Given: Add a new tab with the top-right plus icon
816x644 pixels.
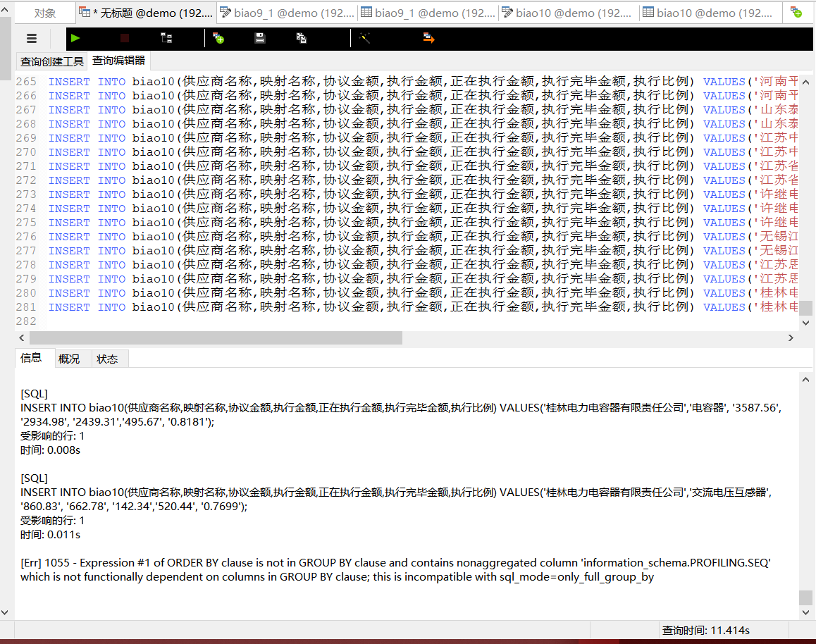Looking at the screenshot, I should (796, 13).
